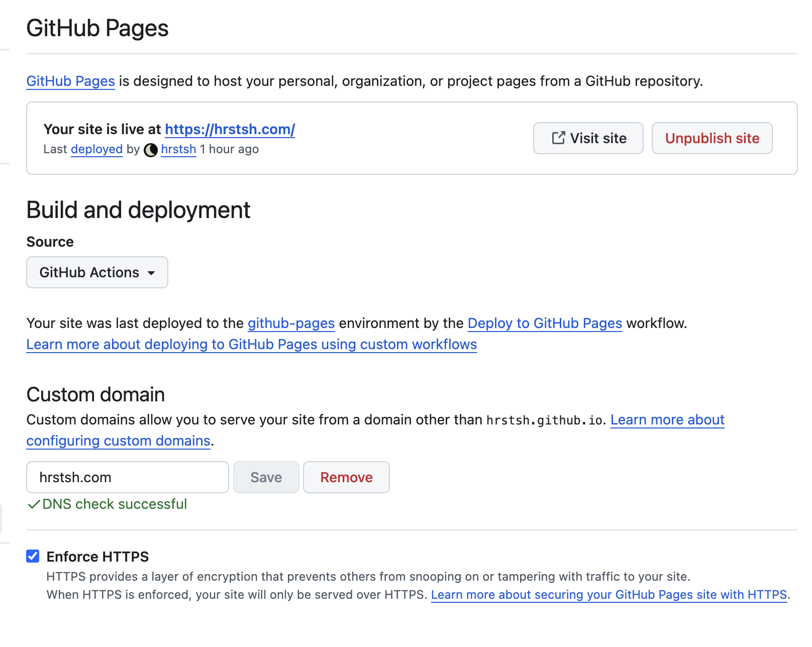Viewport: 812px width, 647px height.
Task: Remove the custom domain hrstsh.com
Action: click(x=346, y=477)
